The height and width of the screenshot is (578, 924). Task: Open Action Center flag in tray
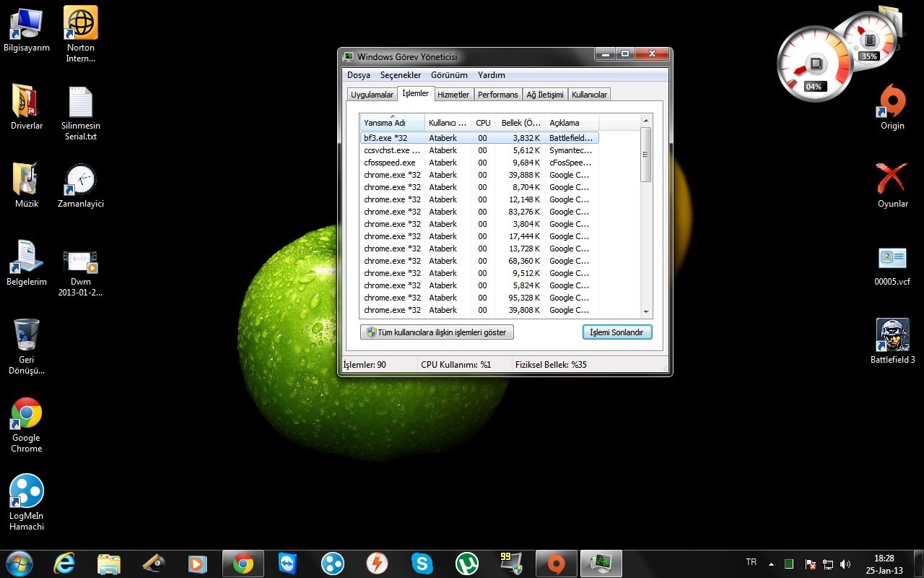click(x=811, y=564)
